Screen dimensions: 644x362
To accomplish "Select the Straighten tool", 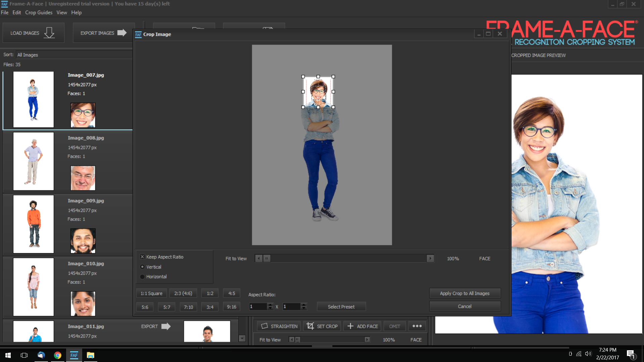I will (279, 326).
